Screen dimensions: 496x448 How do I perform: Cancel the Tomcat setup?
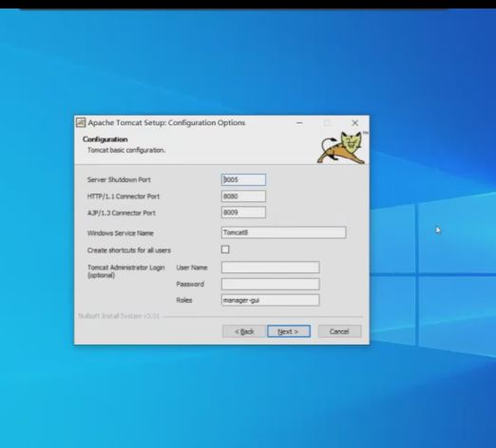(x=339, y=331)
